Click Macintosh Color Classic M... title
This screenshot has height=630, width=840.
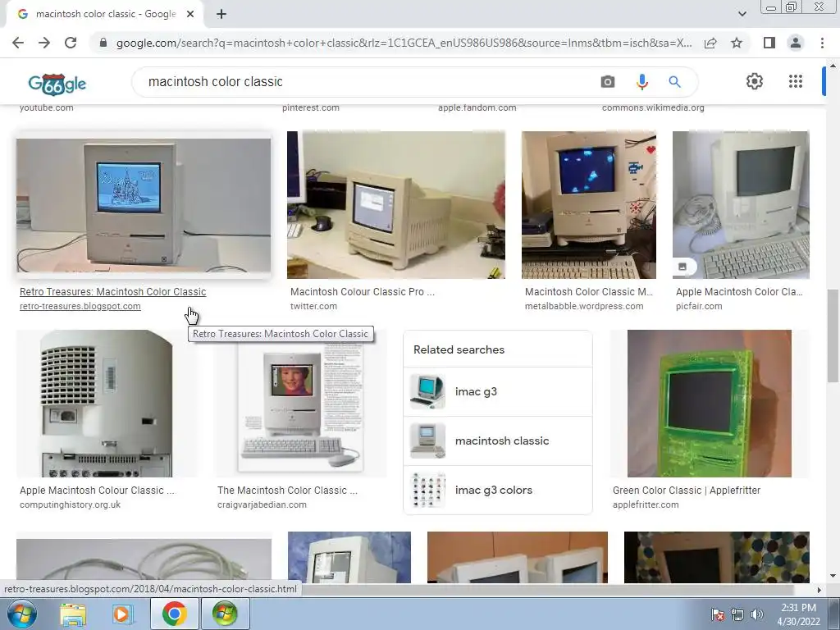point(589,291)
